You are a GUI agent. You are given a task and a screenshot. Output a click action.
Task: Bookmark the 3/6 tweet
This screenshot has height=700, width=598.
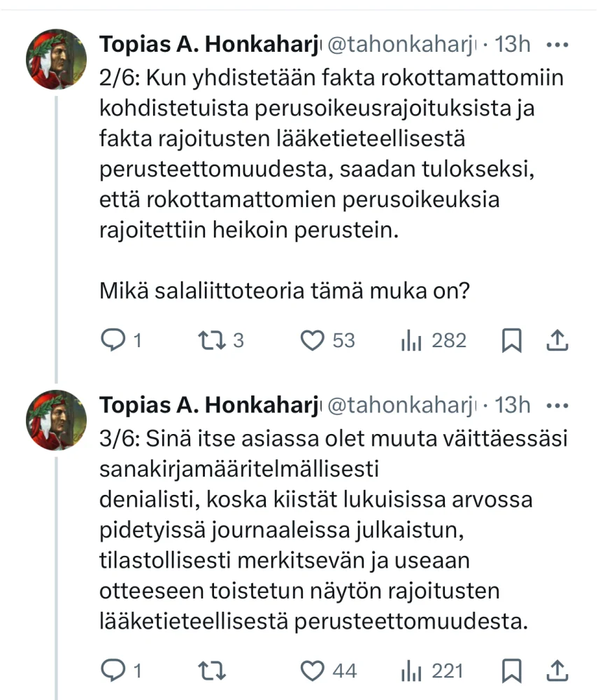click(x=512, y=671)
